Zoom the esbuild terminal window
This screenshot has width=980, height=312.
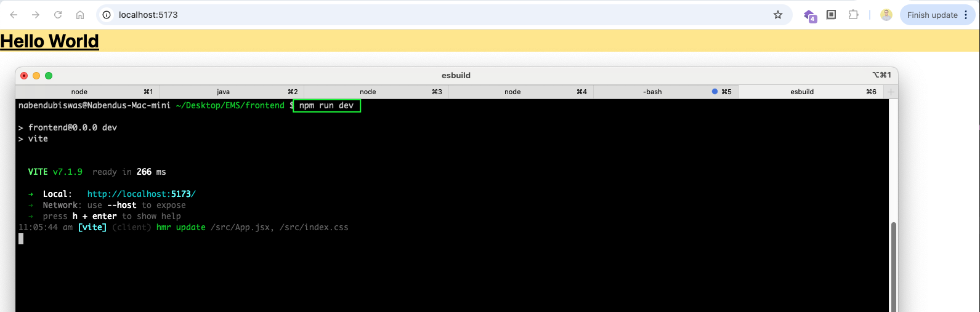click(49, 76)
